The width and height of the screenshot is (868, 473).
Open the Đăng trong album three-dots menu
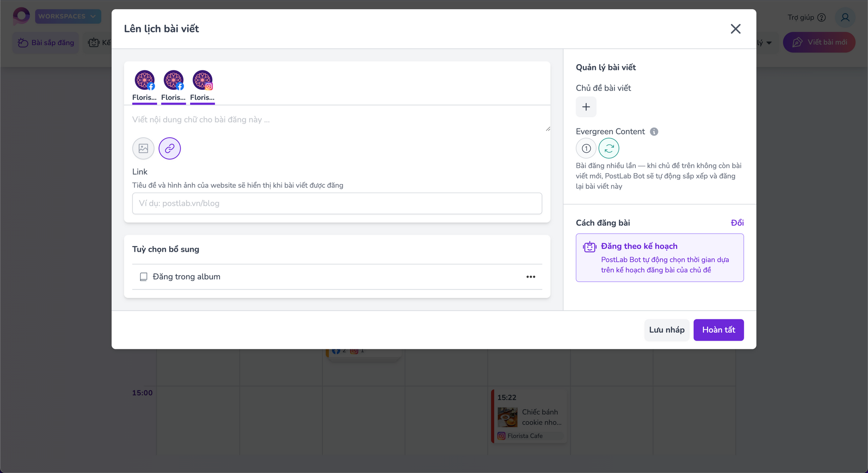coord(531,276)
